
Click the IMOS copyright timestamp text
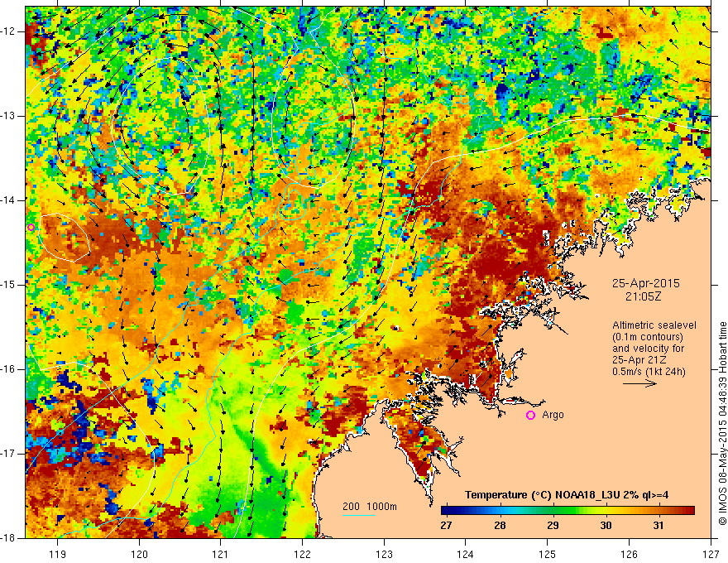722,423
